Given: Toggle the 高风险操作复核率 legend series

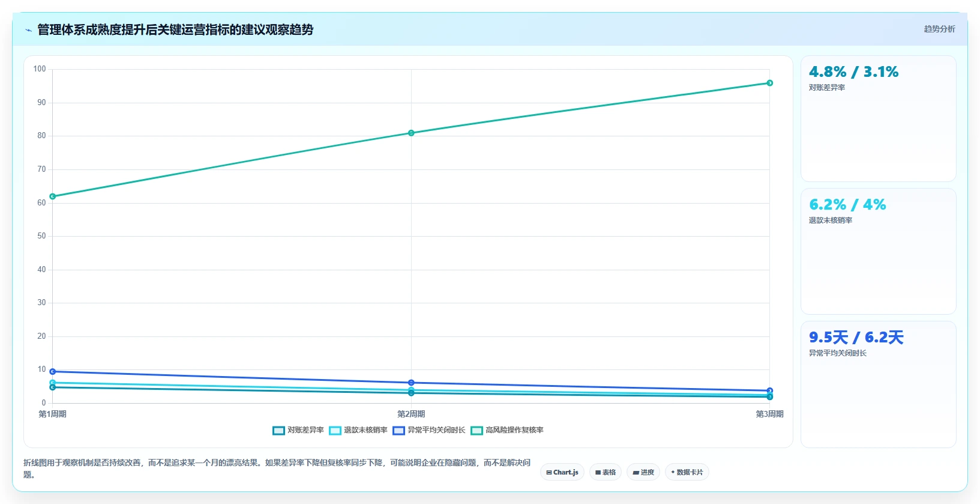Looking at the screenshot, I should (x=507, y=430).
